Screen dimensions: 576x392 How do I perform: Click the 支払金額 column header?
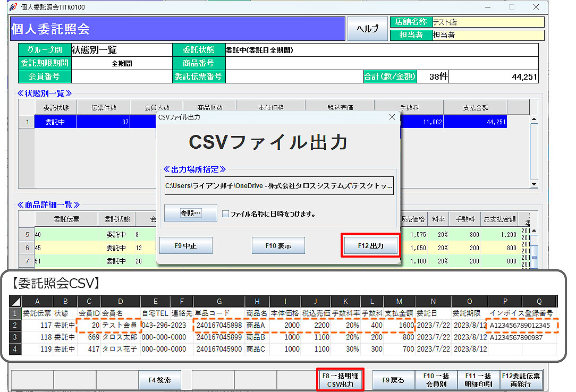475,107
